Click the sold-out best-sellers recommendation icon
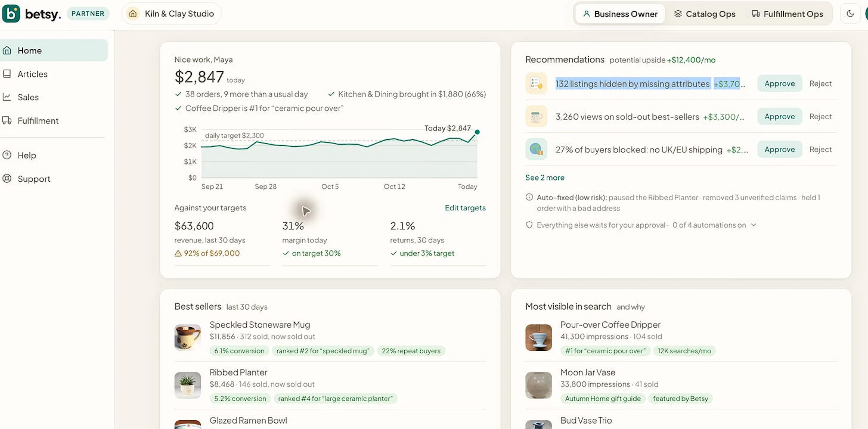Screen dimensions: 868x429 pyautogui.click(x=536, y=116)
